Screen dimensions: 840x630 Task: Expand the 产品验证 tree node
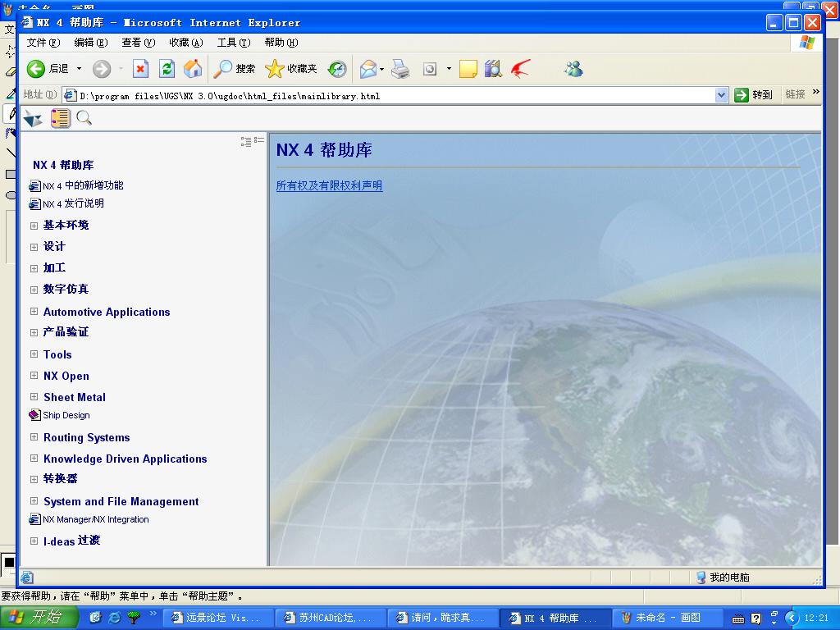(34, 333)
